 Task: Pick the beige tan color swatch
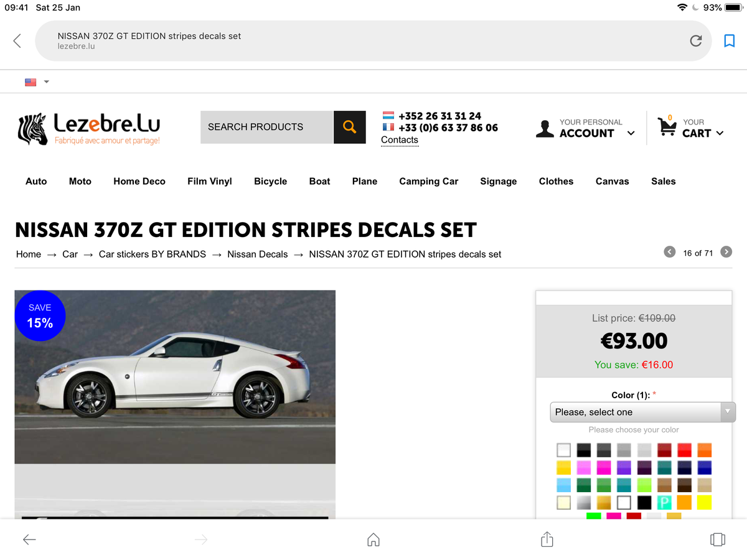(x=704, y=485)
